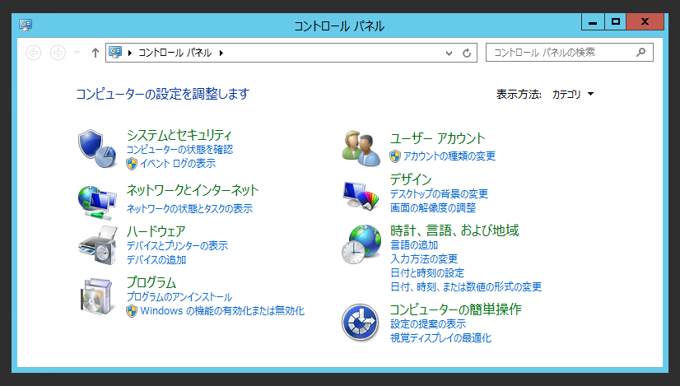The image size is (680, 386).
Task: Click 日付と時刻の設定 link
Action: (427, 273)
